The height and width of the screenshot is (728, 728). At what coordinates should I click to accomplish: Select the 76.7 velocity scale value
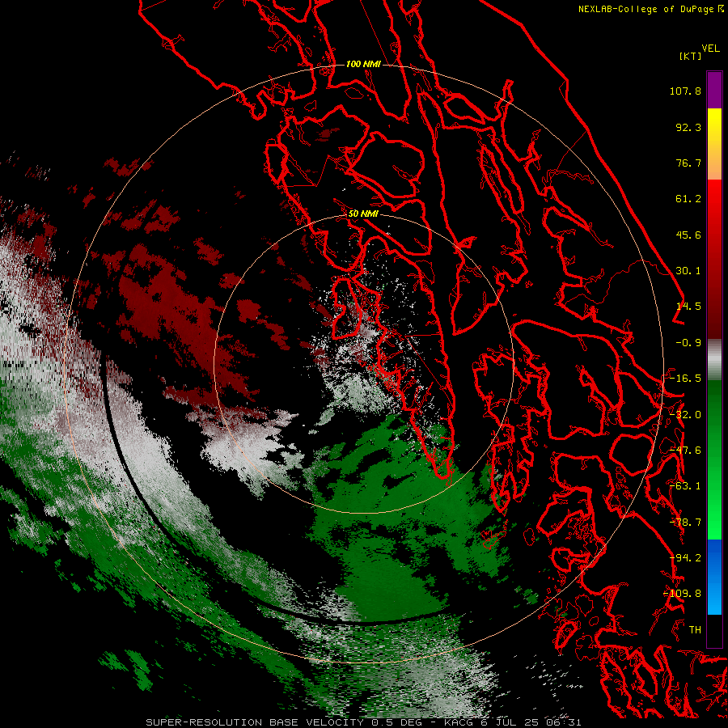click(x=688, y=163)
